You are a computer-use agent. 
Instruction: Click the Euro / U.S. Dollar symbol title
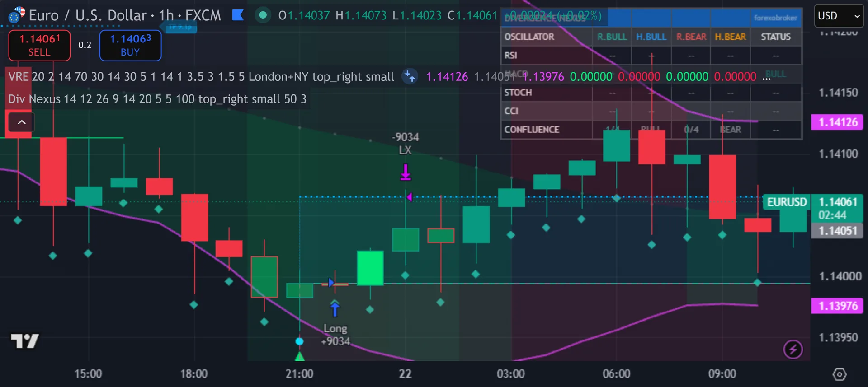pyautogui.click(x=89, y=15)
